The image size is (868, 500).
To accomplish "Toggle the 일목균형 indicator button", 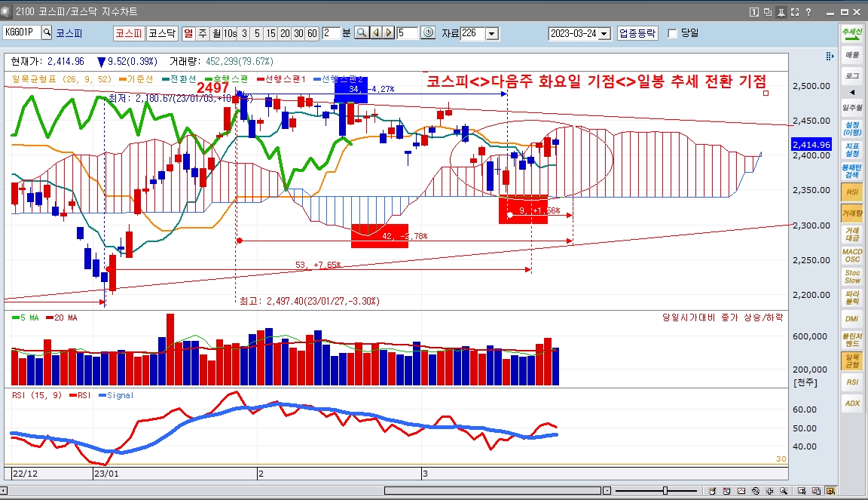I will click(851, 360).
